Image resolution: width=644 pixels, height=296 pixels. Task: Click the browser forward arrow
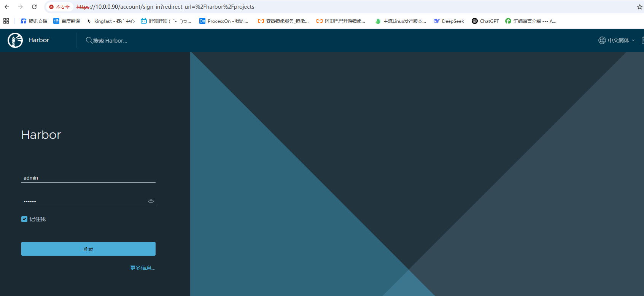(21, 7)
